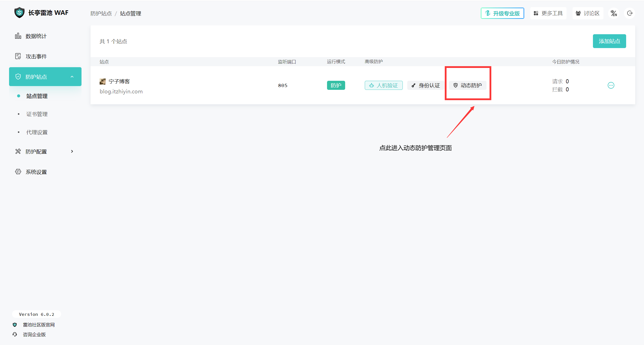Select 代理设置 submenu item

pos(37,132)
